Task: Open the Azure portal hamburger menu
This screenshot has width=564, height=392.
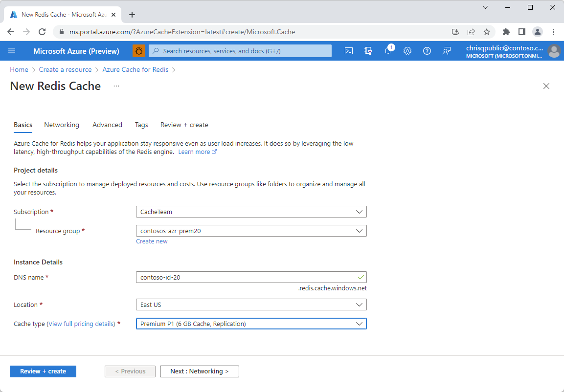Action: pos(12,51)
